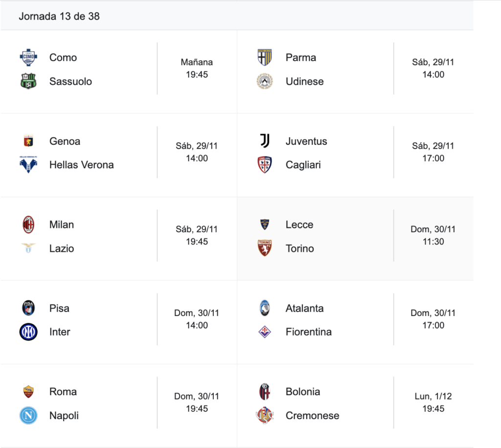Click the Parma shield crest

coord(265,58)
